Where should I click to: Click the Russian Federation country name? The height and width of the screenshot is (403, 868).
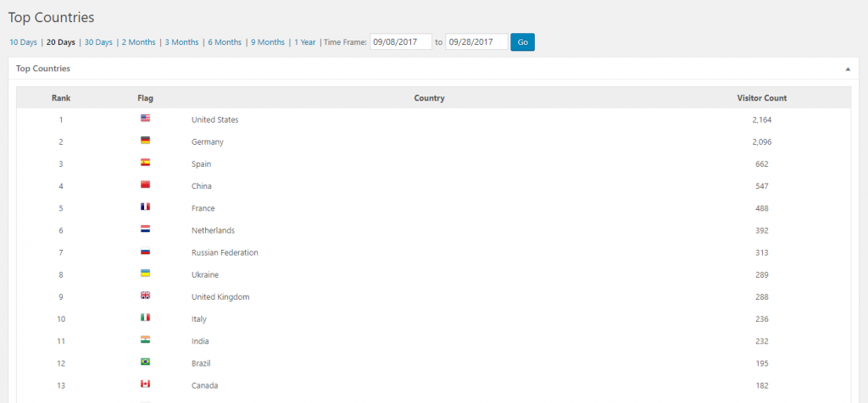225,252
